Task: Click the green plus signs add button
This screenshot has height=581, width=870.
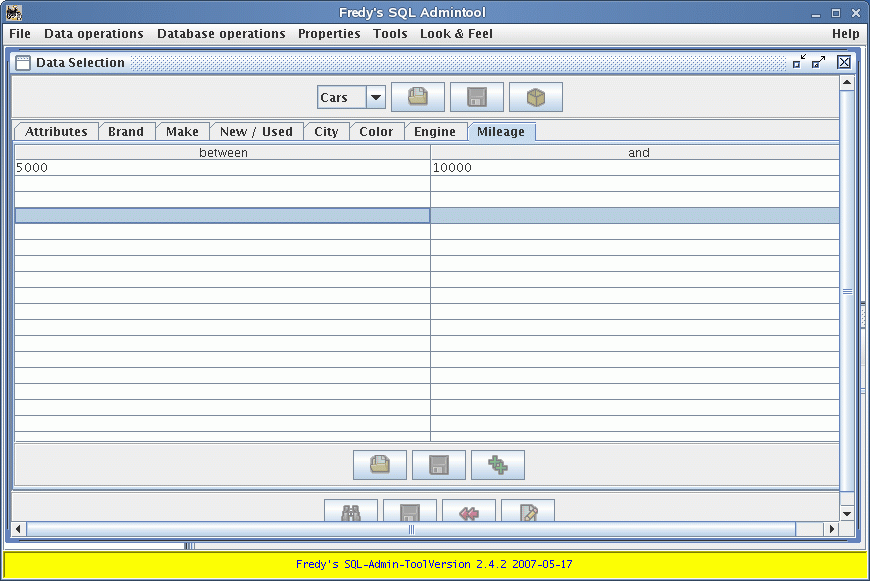Action: coord(497,465)
